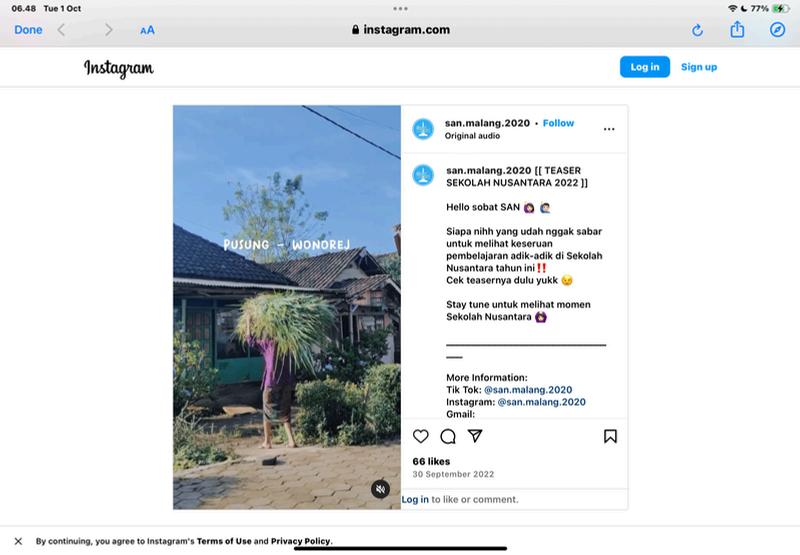Open san.malang.2020 profile picture in header
800x555 pixels.
[x=423, y=129]
